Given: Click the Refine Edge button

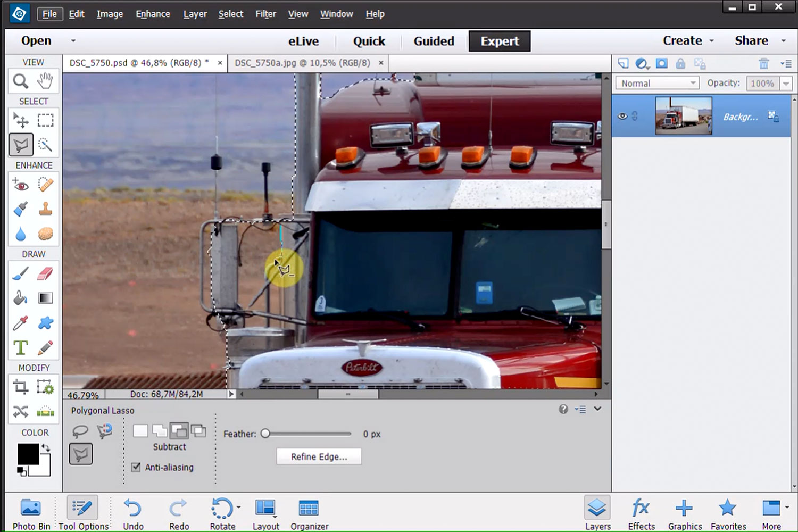Looking at the screenshot, I should coord(319,456).
